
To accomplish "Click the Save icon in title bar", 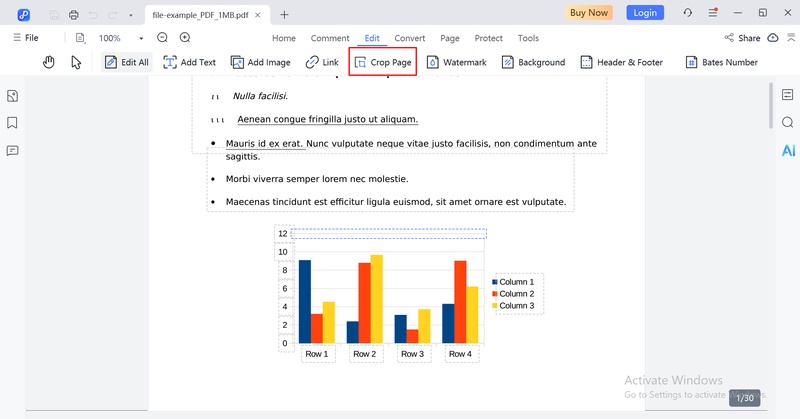I will point(54,15).
